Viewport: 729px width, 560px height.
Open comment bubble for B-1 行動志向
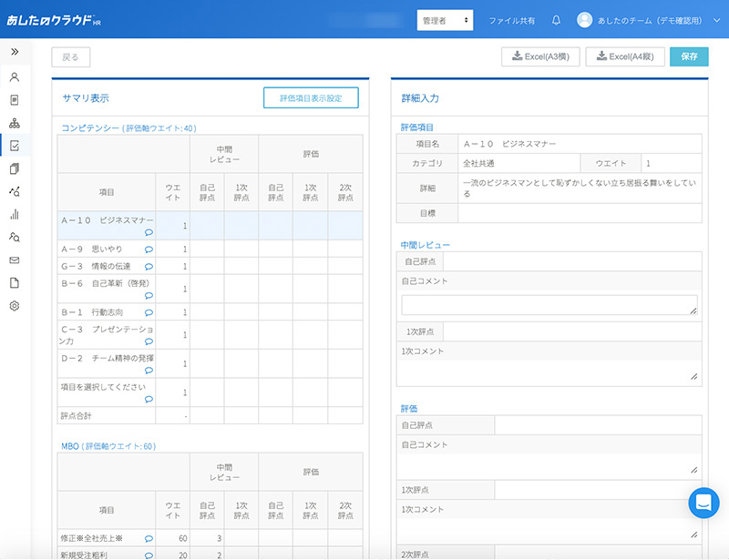pos(149,312)
